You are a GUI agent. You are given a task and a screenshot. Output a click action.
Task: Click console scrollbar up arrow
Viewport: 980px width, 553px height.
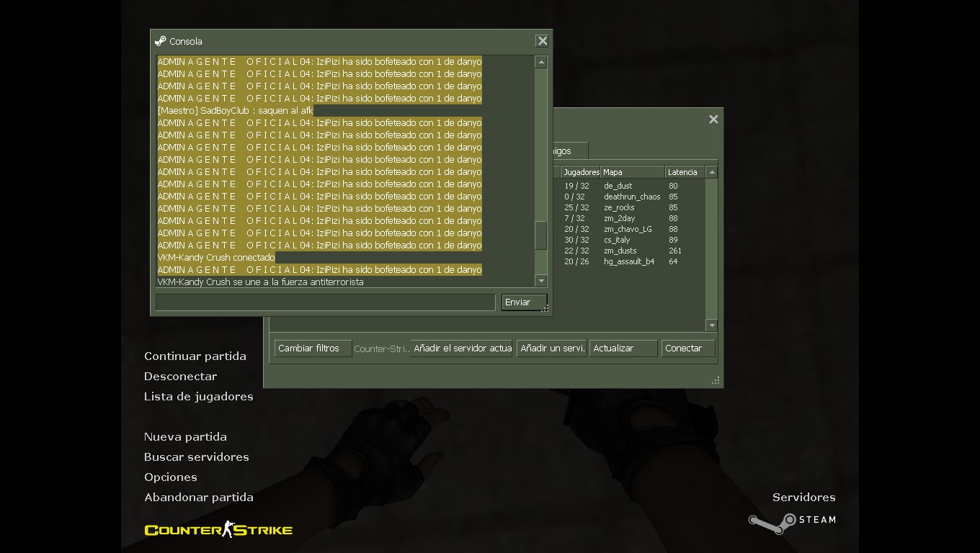(540, 63)
